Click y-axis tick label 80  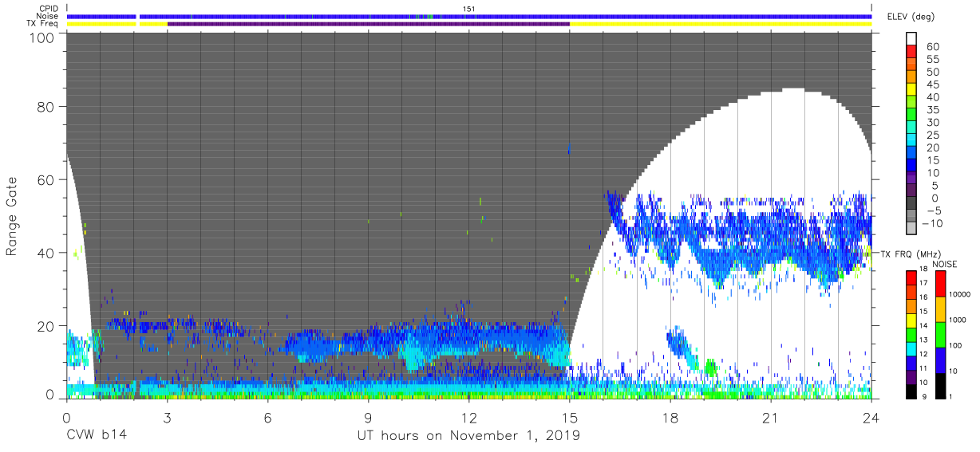coord(46,107)
